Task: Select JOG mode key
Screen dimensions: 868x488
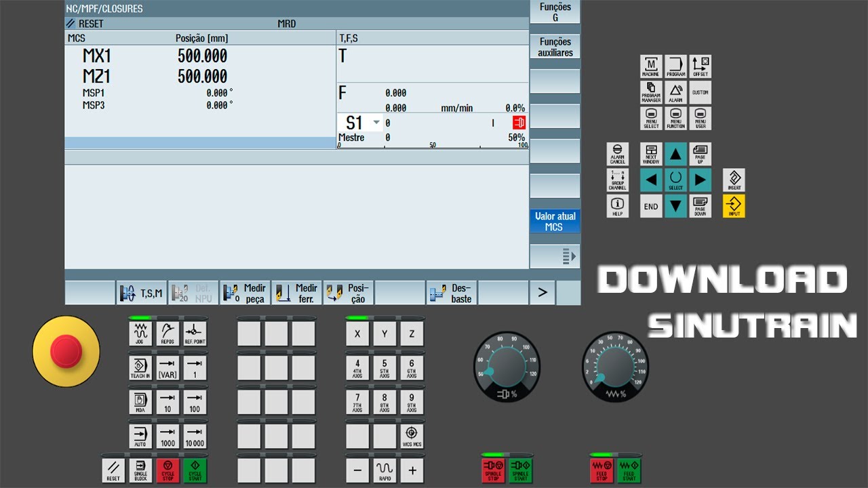Action: click(x=140, y=333)
